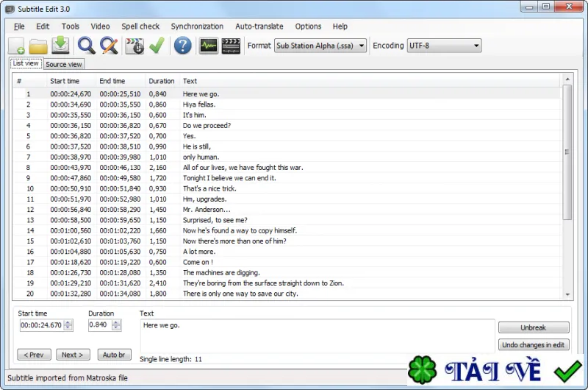Click the Auto br button
The height and width of the screenshot is (390, 588).
(x=114, y=355)
